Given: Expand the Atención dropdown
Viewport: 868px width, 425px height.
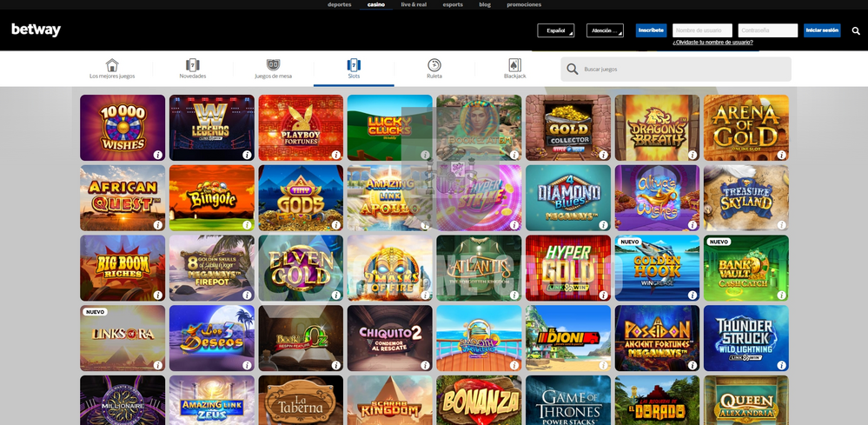Looking at the screenshot, I should click(x=605, y=30).
